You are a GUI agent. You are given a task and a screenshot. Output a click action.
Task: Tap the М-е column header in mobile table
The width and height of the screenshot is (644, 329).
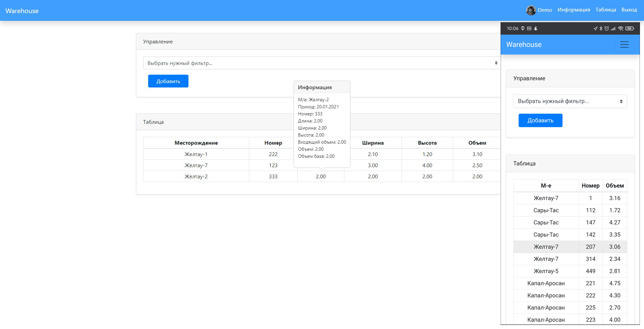546,186
